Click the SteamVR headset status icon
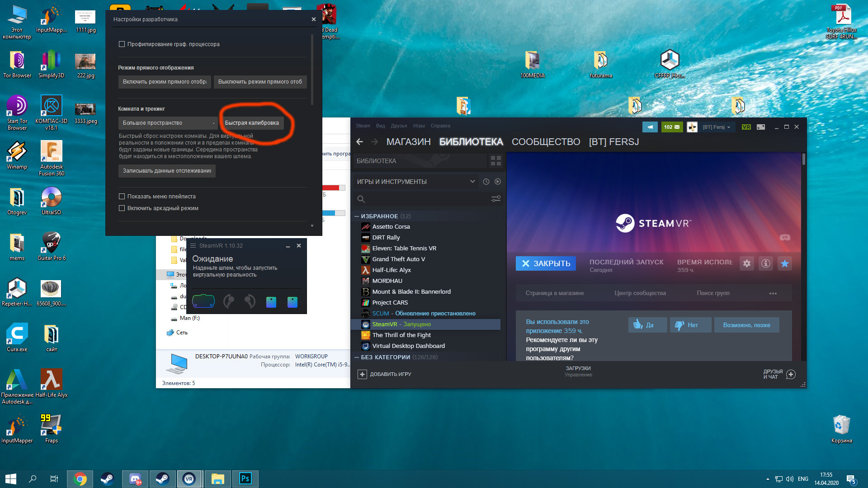 pos(203,301)
